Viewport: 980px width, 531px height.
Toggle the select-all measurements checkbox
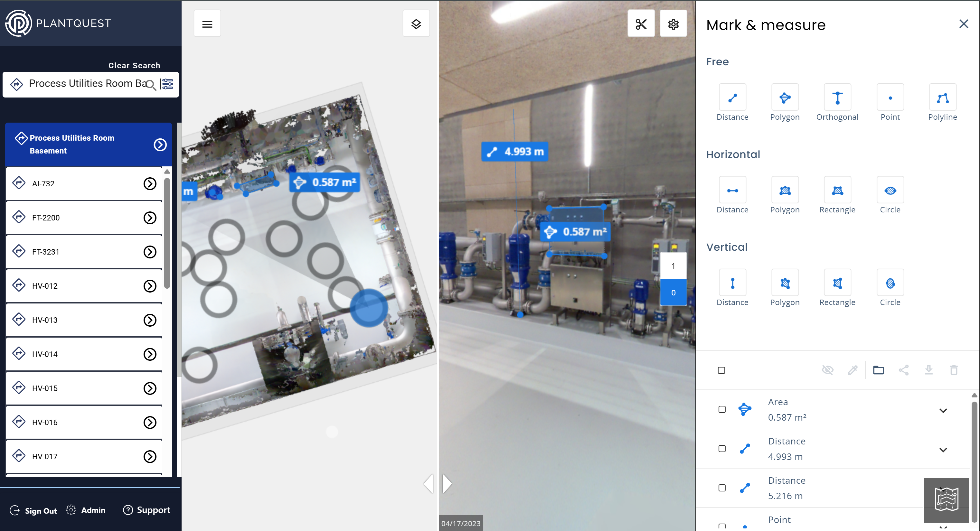tap(721, 370)
